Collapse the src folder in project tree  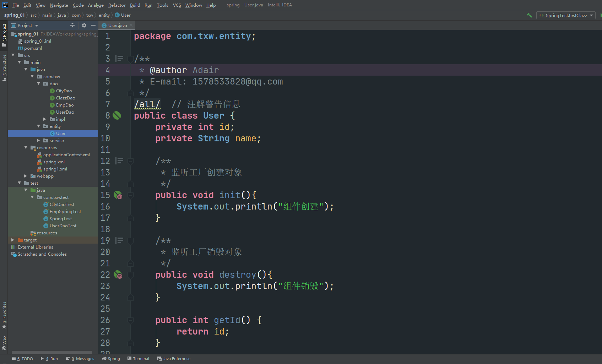13,55
